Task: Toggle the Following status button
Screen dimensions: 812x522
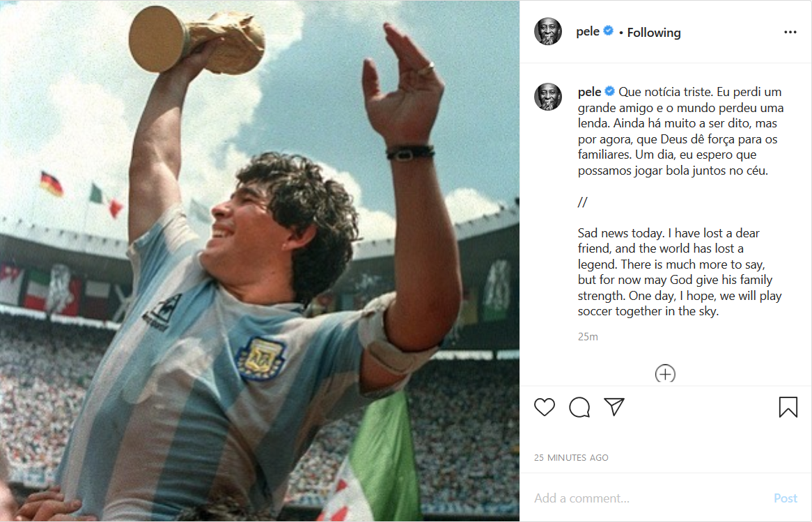Action: pyautogui.click(x=653, y=33)
